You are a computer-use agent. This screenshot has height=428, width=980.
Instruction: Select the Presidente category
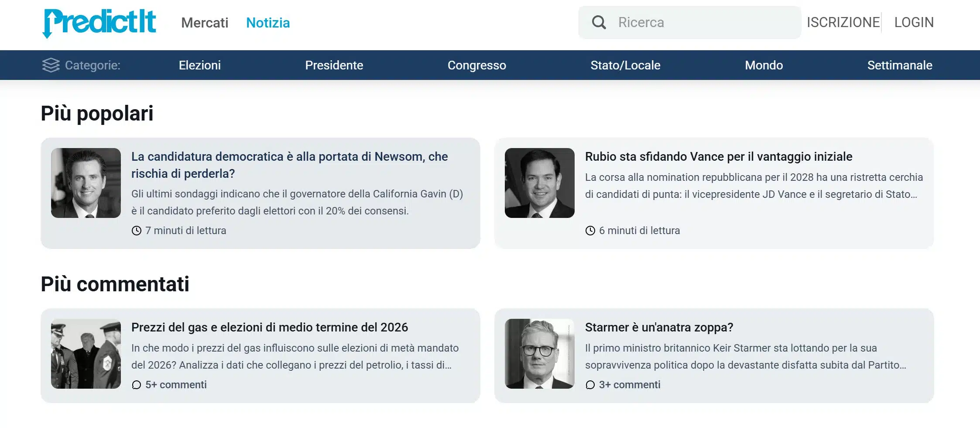tap(334, 65)
